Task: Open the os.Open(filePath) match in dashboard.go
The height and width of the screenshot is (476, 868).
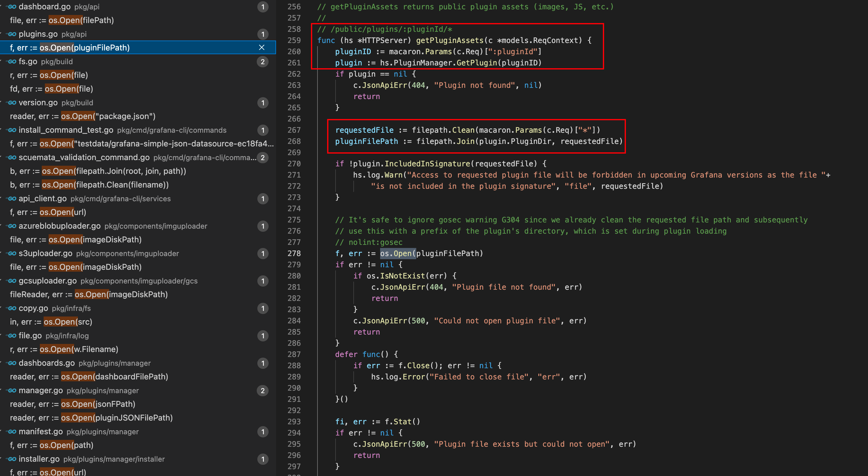Action: (x=62, y=20)
